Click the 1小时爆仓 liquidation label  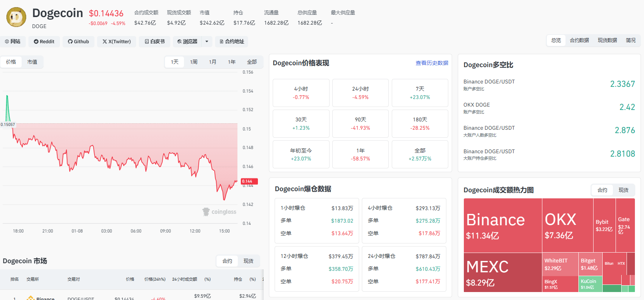click(x=293, y=208)
